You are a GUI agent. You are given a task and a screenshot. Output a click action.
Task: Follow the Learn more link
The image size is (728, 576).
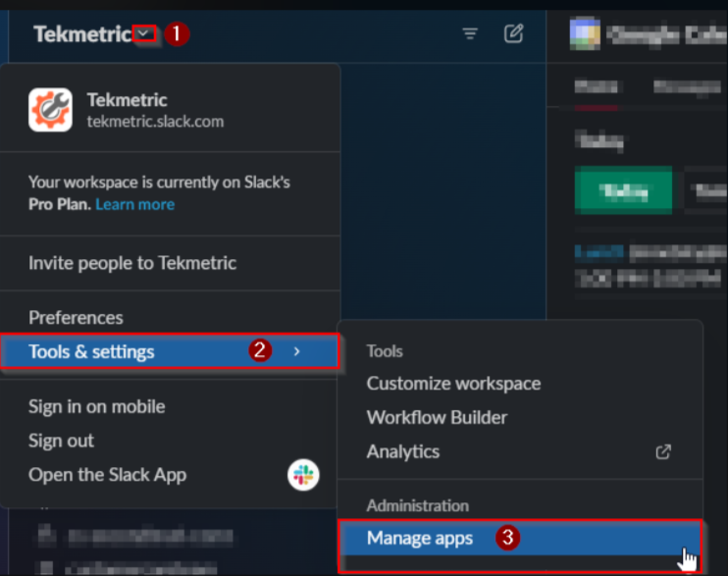(x=134, y=204)
